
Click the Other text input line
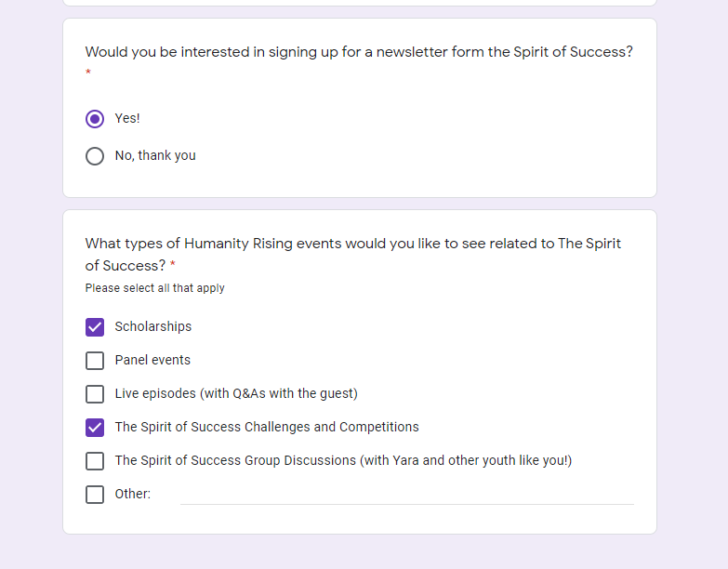(406, 495)
